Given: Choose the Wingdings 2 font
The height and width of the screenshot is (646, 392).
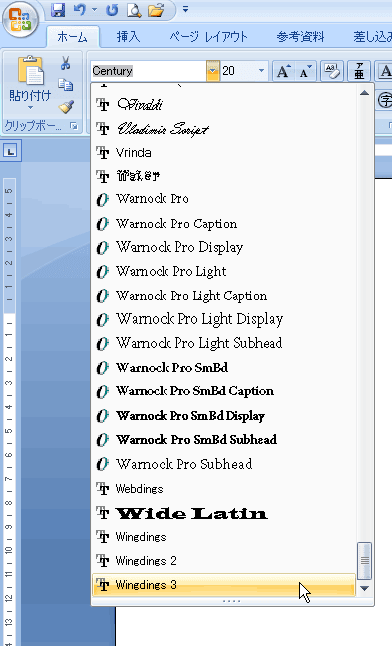Looking at the screenshot, I should [x=224, y=561].
